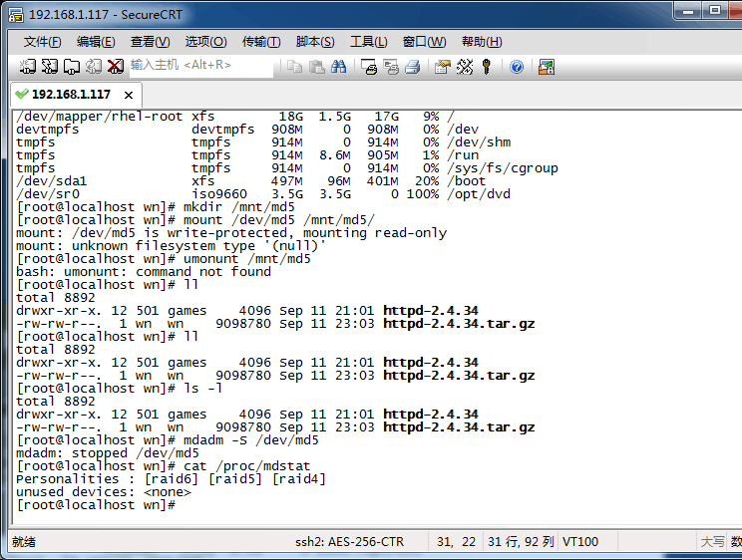Image resolution: width=742 pixels, height=560 pixels.
Task: Click 'mount: unknown filesystem type' line
Action: point(172,246)
